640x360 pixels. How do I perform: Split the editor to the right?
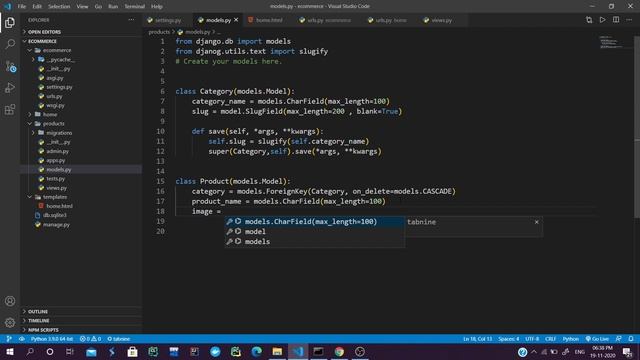(616, 20)
